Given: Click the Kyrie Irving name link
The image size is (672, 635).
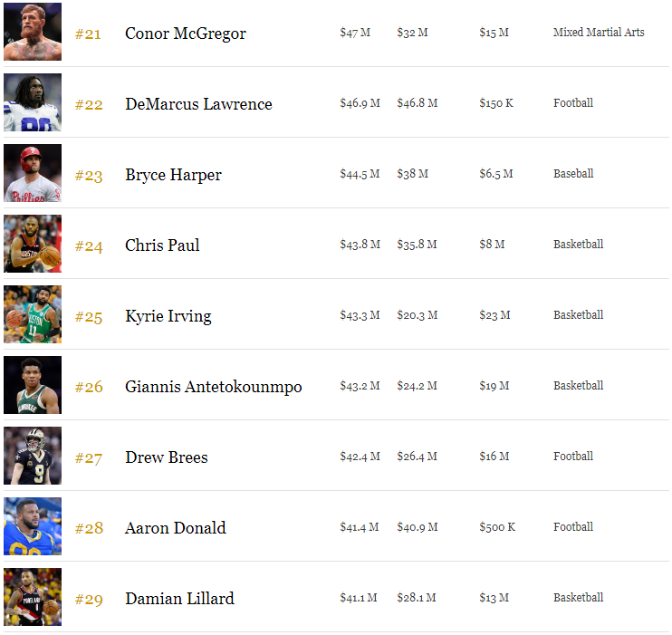Looking at the screenshot, I should click(168, 316).
